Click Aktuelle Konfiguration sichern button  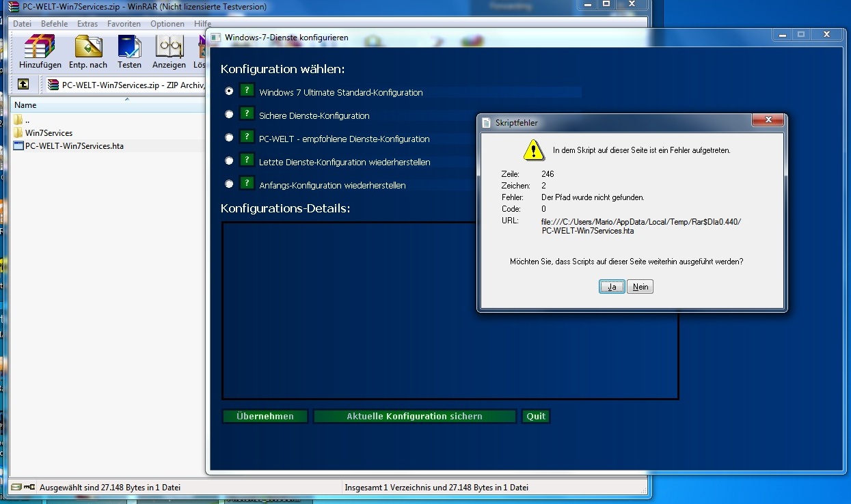point(414,416)
